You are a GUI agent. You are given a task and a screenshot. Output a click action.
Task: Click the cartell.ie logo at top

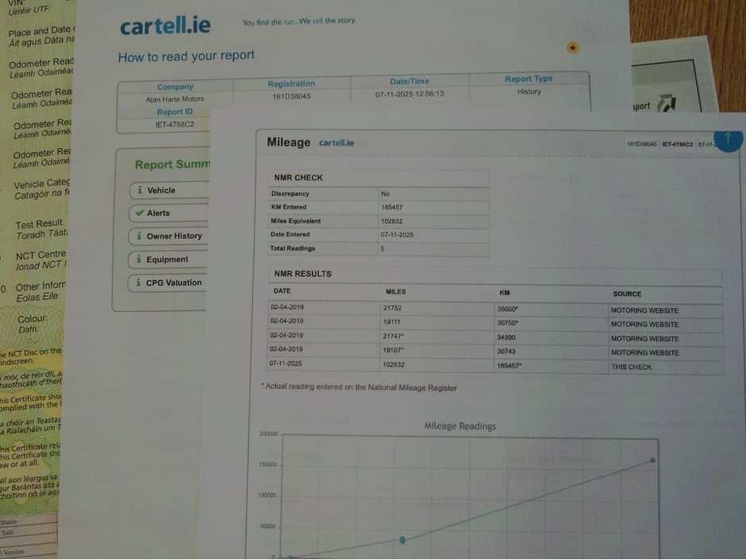(165, 26)
